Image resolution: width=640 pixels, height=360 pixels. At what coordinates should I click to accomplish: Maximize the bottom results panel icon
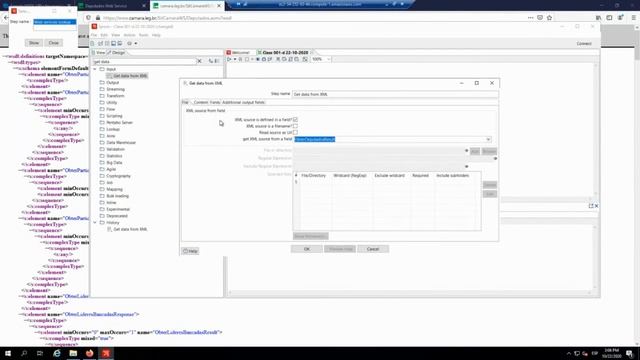[591, 206]
